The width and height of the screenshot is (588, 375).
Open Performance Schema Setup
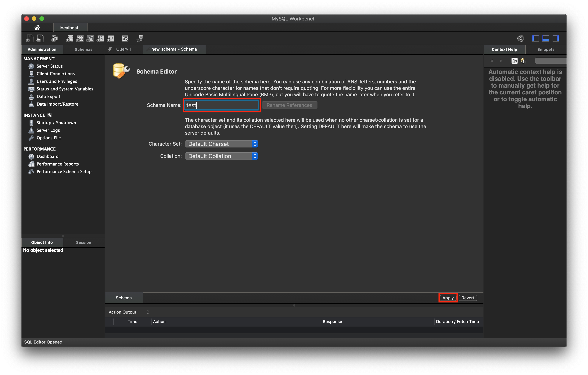64,171
